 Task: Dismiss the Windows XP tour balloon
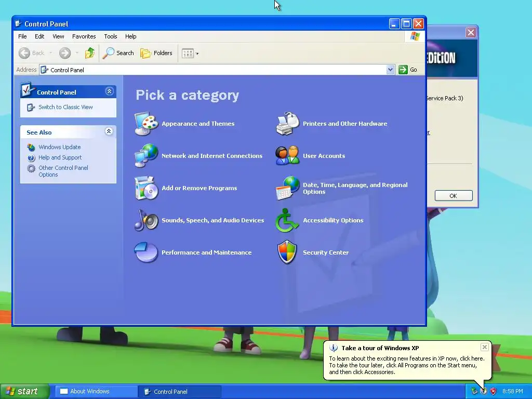485,347
